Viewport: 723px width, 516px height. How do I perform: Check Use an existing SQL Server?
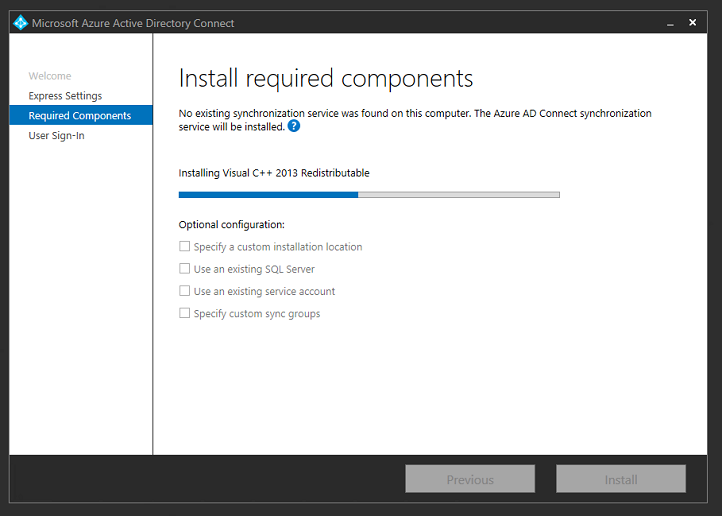(x=184, y=269)
